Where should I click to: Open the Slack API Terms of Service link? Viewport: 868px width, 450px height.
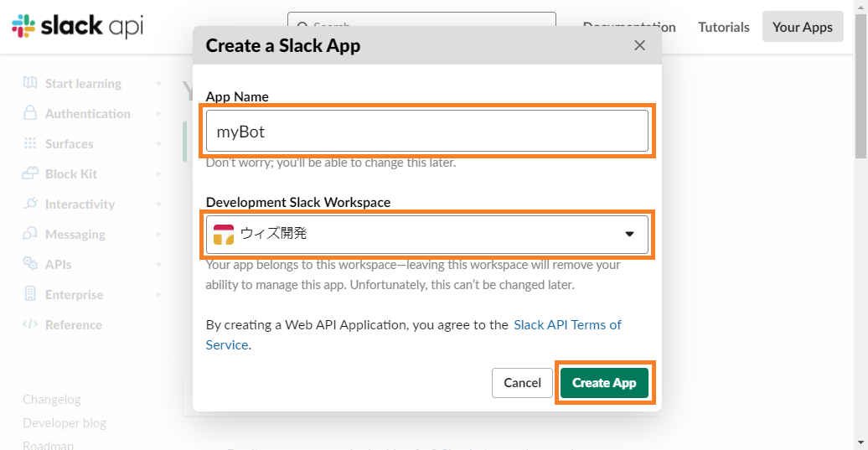pos(567,325)
